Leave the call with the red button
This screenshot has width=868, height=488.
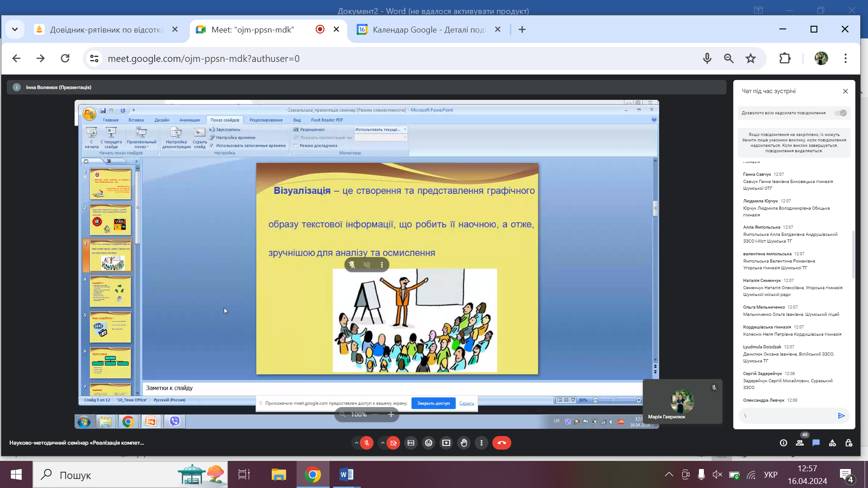[502, 443]
